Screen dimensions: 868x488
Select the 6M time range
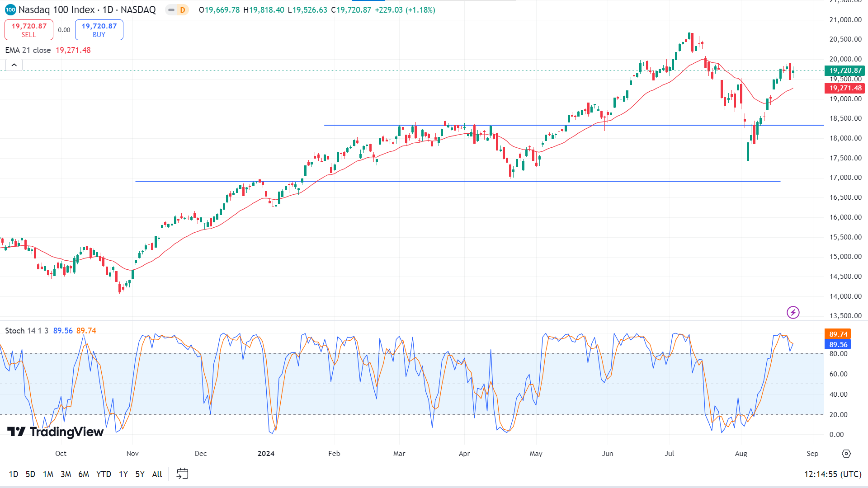(x=84, y=474)
